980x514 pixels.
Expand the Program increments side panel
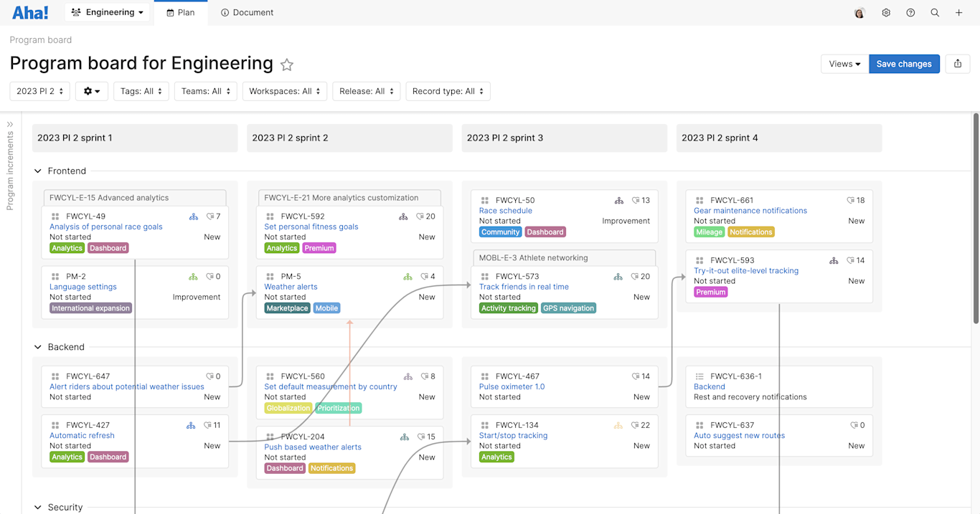click(10, 123)
